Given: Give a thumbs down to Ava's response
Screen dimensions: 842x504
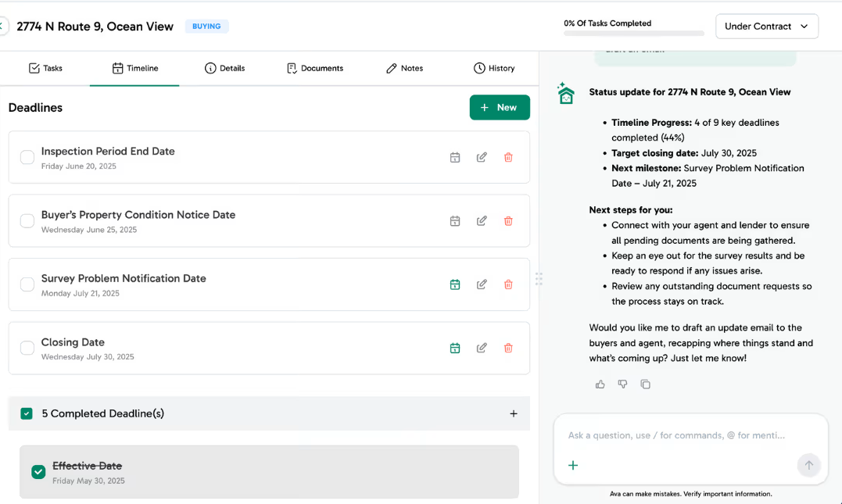Looking at the screenshot, I should 622,384.
